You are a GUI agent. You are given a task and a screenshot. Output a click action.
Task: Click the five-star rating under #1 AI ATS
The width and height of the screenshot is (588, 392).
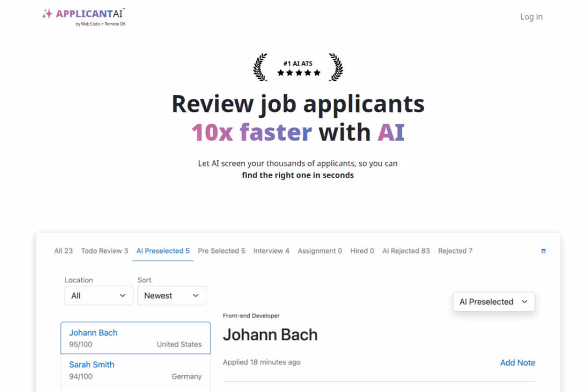click(299, 73)
